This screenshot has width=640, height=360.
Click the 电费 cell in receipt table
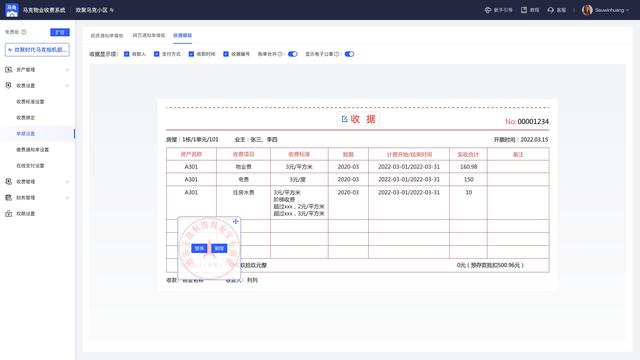[x=244, y=180]
